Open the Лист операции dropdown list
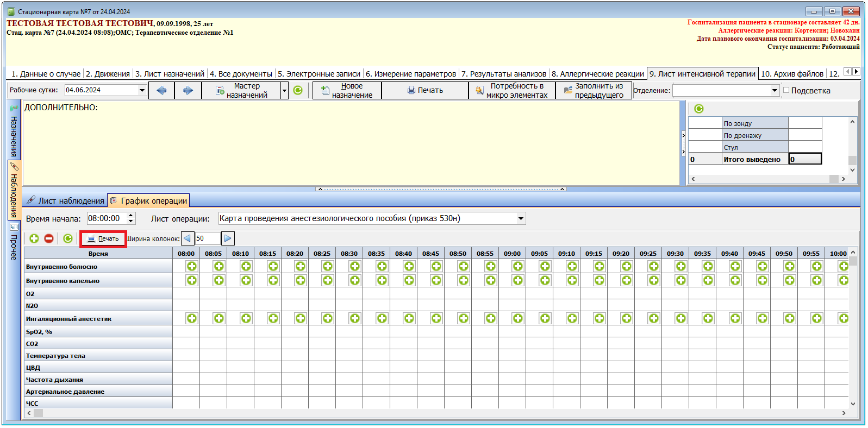The height and width of the screenshot is (428, 868). [521, 218]
